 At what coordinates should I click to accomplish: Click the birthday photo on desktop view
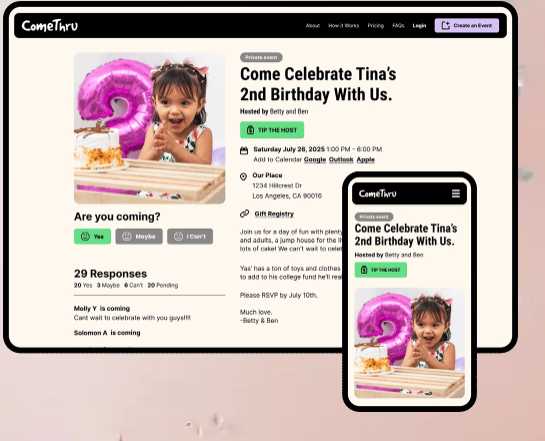[149, 128]
